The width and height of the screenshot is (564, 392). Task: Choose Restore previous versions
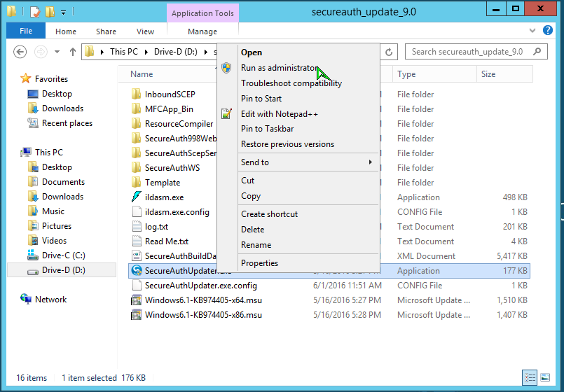[298, 144]
